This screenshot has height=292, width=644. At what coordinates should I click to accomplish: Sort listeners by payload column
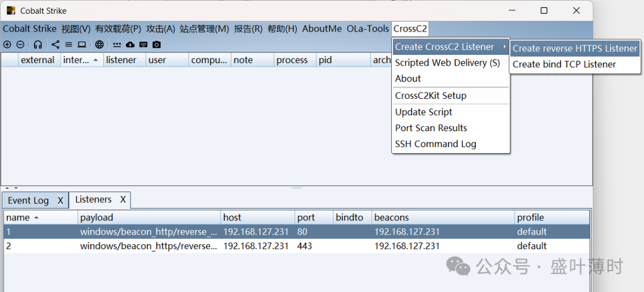149,218
